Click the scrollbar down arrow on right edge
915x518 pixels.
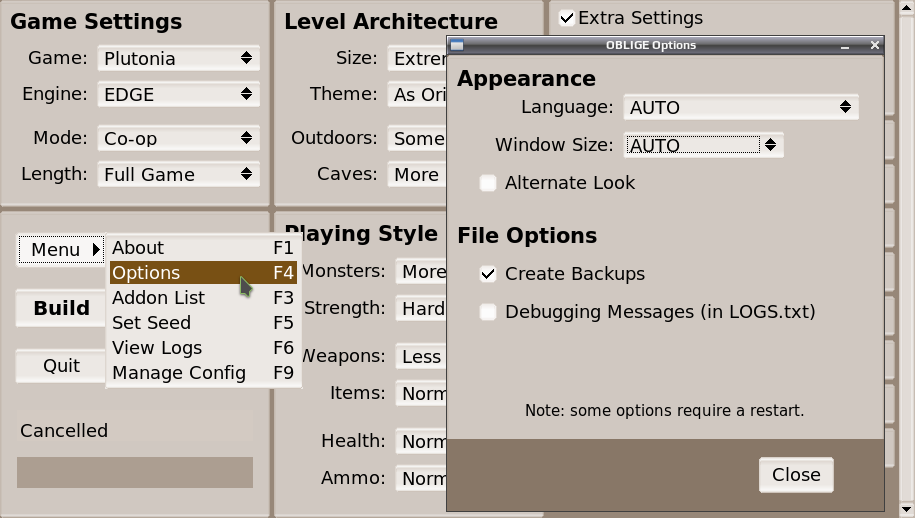click(907, 510)
